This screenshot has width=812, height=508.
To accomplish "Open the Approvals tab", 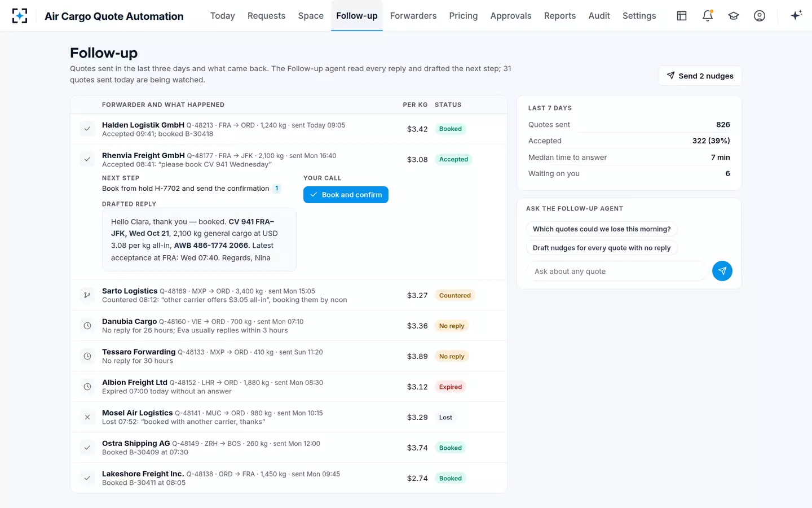I will point(511,16).
